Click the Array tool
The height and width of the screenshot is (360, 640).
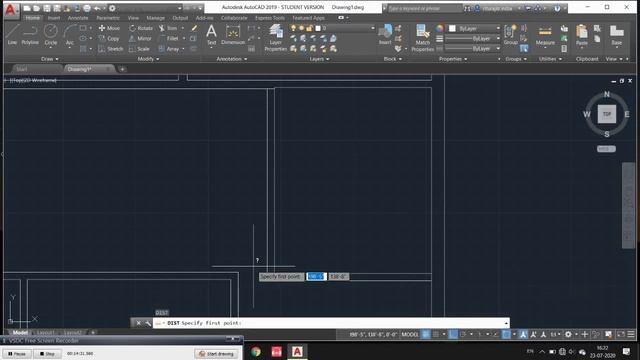click(169, 49)
